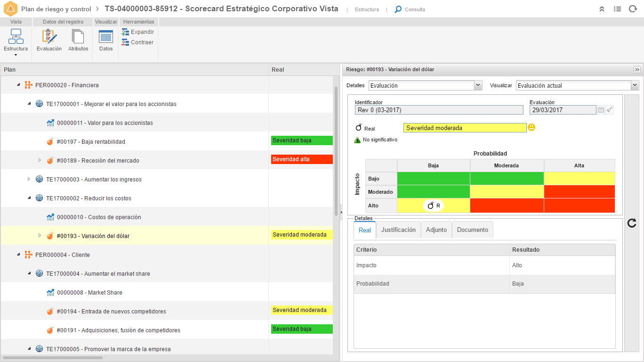644x362 pixels.
Task: Click the list view icon in the header
Action: coord(617,9)
